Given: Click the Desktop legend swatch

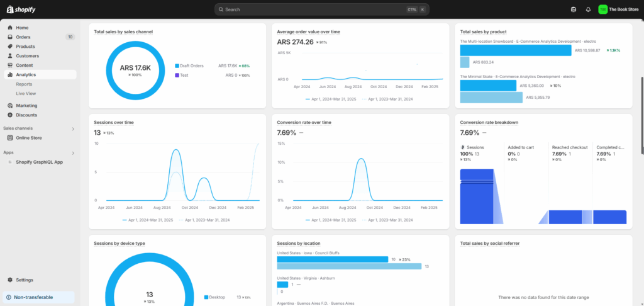Looking at the screenshot, I should (x=206, y=297).
